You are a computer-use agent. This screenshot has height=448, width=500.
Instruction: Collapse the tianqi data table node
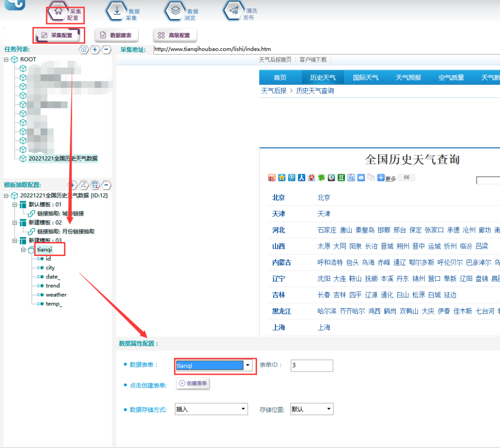tap(23, 250)
